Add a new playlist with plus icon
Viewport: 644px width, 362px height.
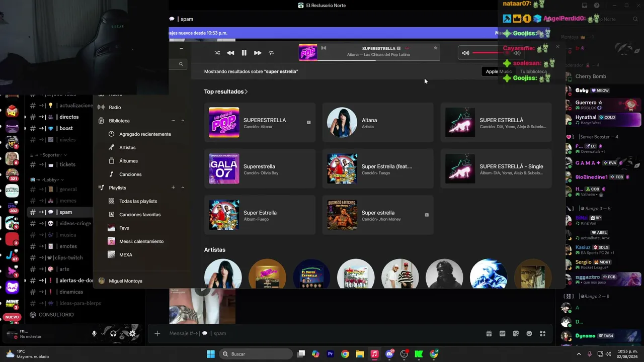pos(173,188)
